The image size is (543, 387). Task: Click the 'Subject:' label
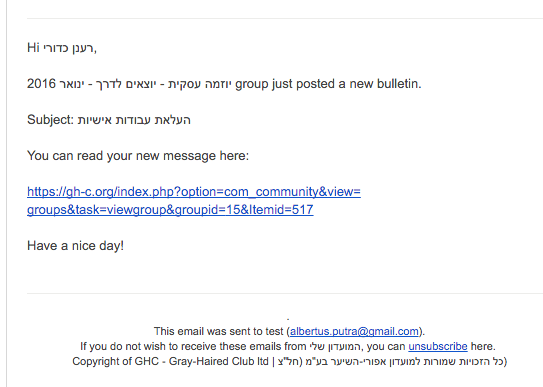click(x=50, y=120)
